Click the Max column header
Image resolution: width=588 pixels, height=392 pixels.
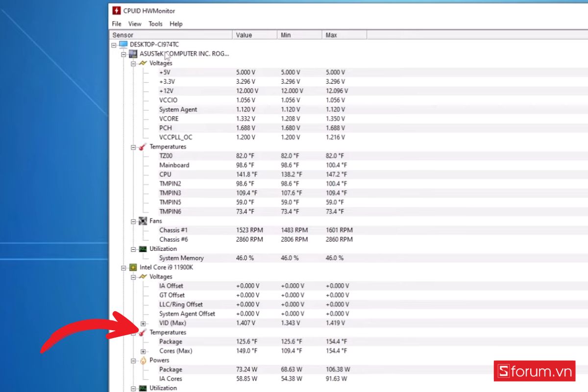pyautogui.click(x=344, y=35)
